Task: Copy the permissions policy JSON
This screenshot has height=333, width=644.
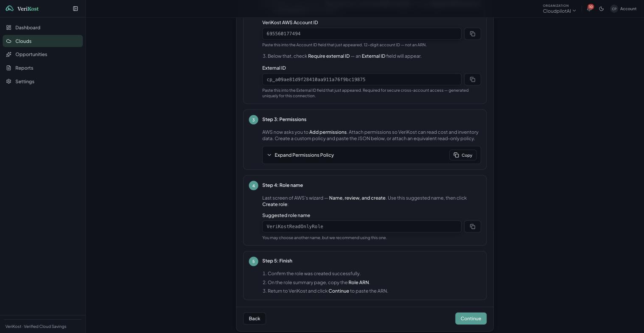Action: point(463,155)
